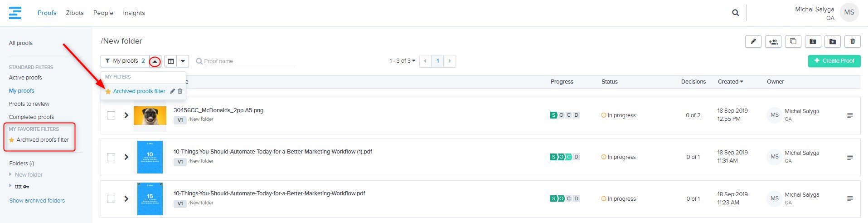Open the Zibots tab
The width and height of the screenshot is (868, 223).
click(75, 13)
